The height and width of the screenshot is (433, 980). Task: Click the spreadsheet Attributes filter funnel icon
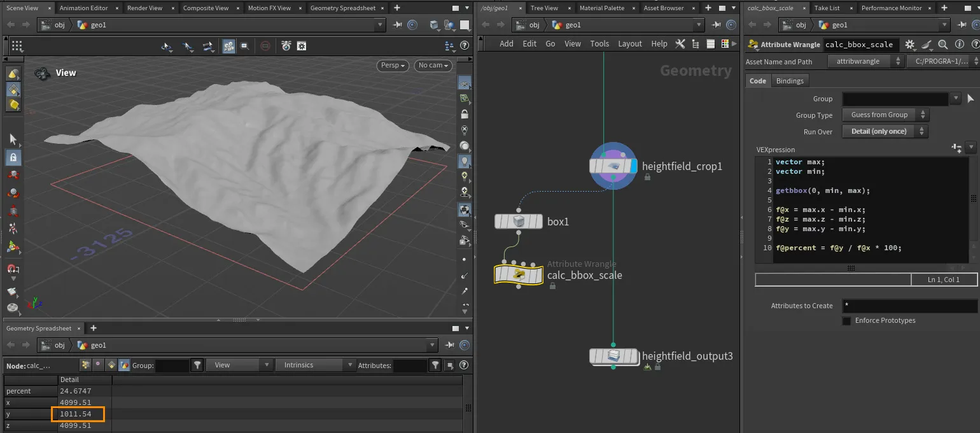pyautogui.click(x=435, y=365)
